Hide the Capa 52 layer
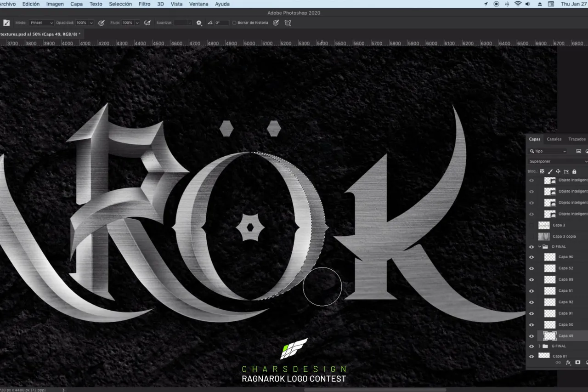Screen dimensions: 588x392 pos(531,268)
